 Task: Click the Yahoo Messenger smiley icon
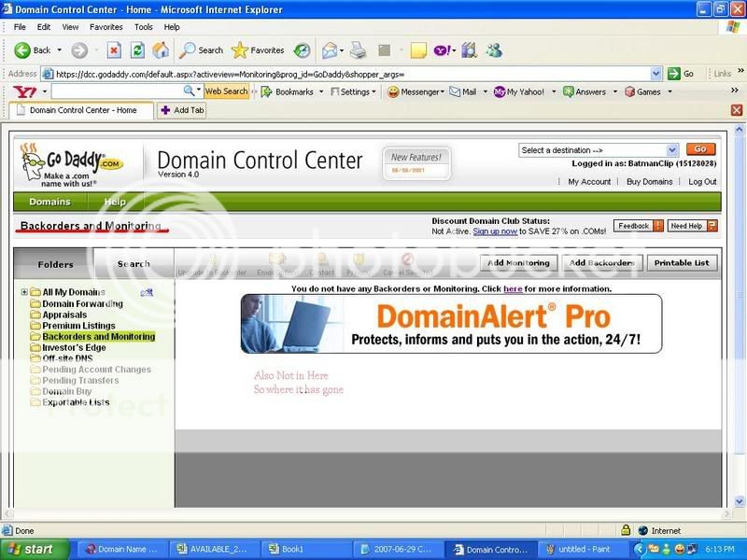click(x=393, y=91)
